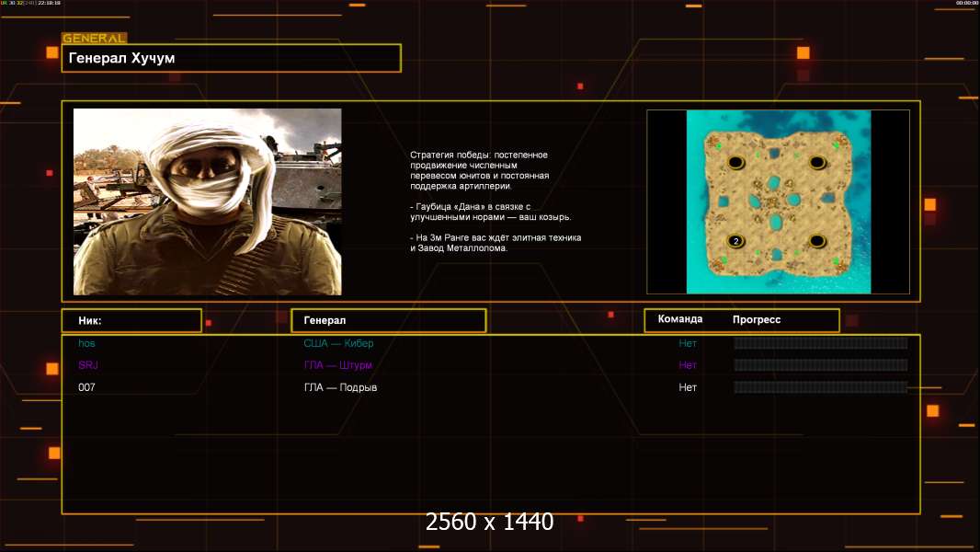Viewport: 980px width, 552px height.
Task: Click the General Huchum portrait image
Action: (x=207, y=201)
